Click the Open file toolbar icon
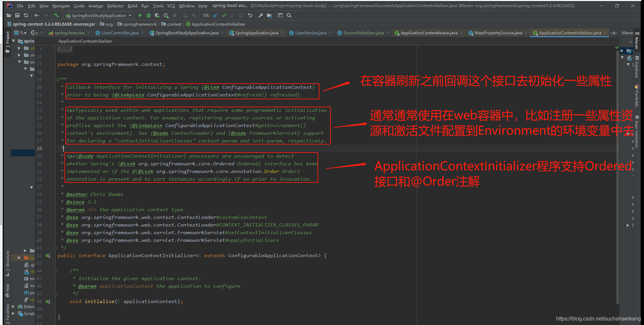Screen dimensions: 644x325 pos(9,15)
